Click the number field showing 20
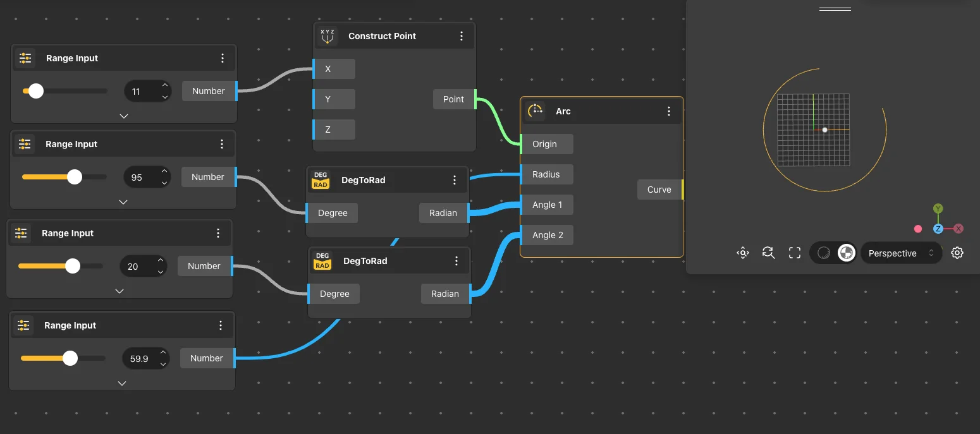Image resolution: width=980 pixels, height=434 pixels. 133,267
